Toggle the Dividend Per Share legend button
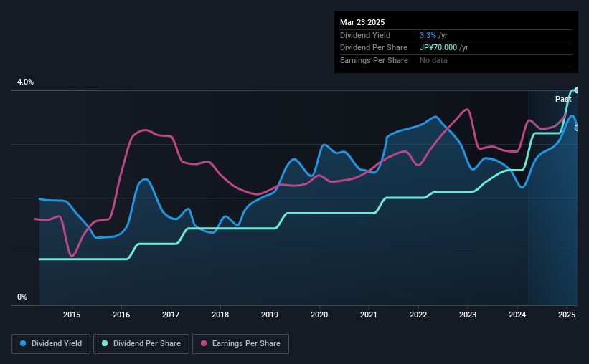This screenshot has width=589, height=364. pos(141,344)
